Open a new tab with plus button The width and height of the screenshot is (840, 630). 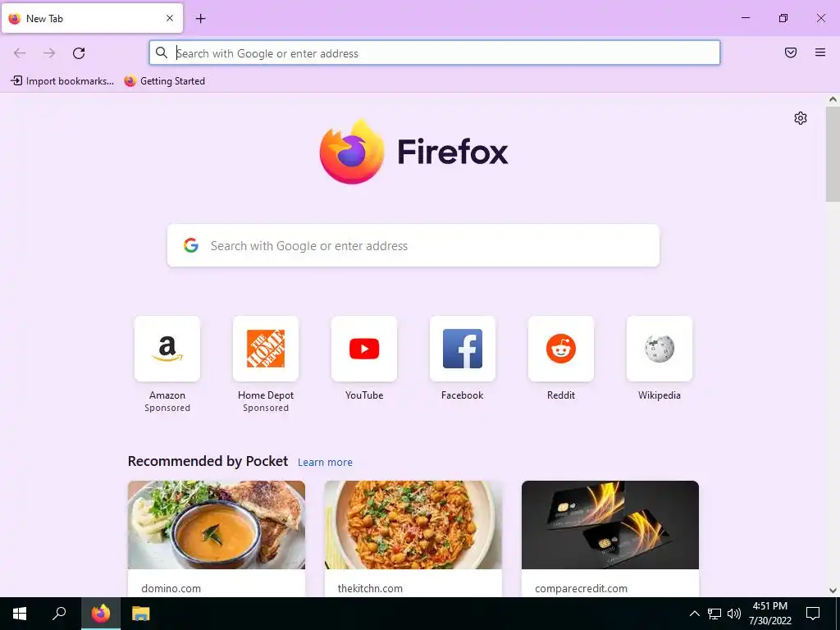pos(200,19)
